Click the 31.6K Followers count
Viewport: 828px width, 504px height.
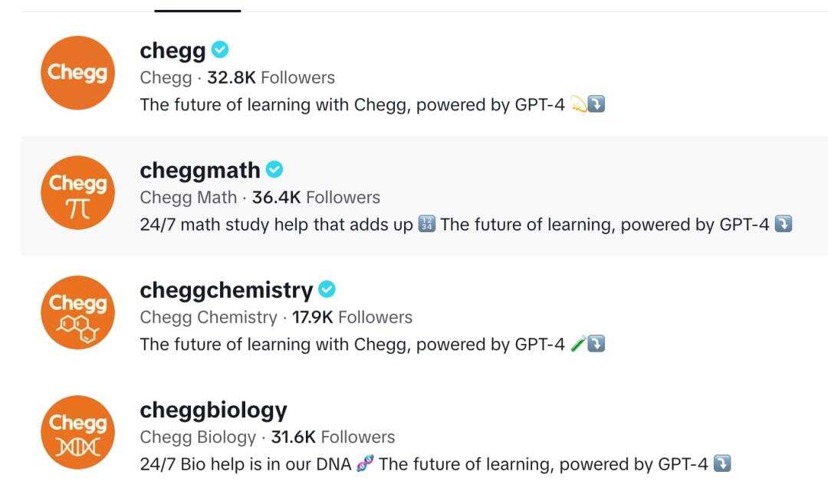333,437
